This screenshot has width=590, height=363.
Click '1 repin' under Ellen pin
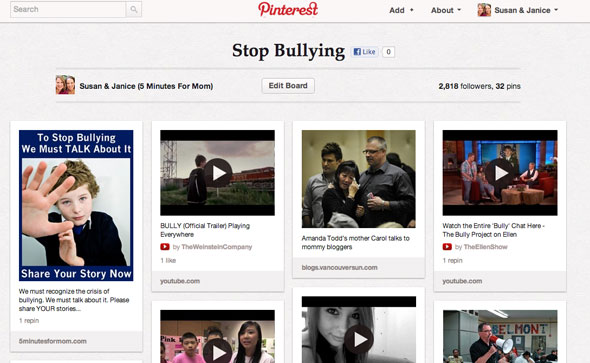tap(453, 260)
